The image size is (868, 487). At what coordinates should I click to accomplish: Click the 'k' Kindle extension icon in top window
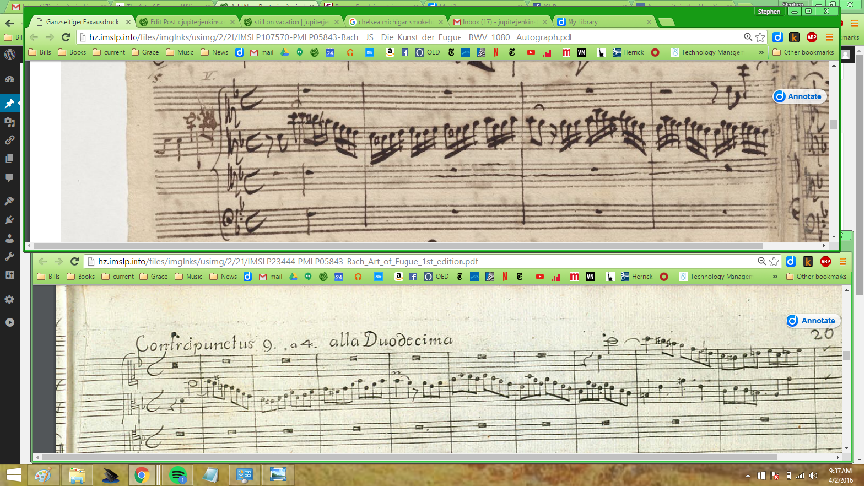coord(794,37)
